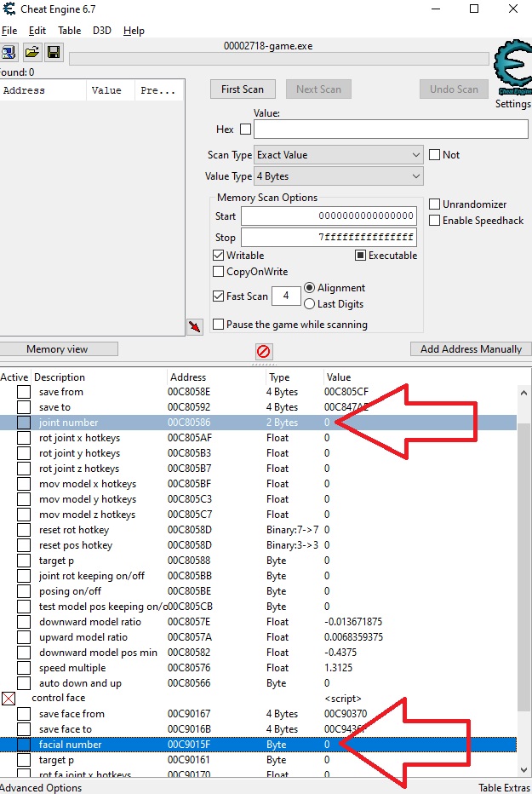Click the scan progress bar

tap(279, 60)
